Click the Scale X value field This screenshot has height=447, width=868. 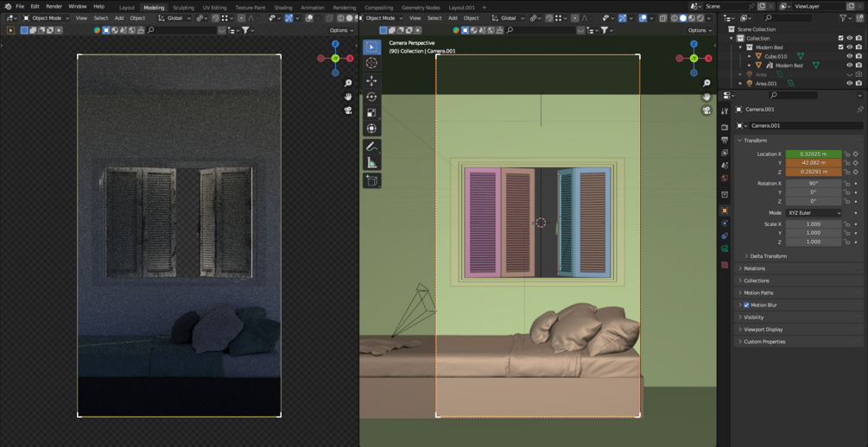click(x=814, y=224)
